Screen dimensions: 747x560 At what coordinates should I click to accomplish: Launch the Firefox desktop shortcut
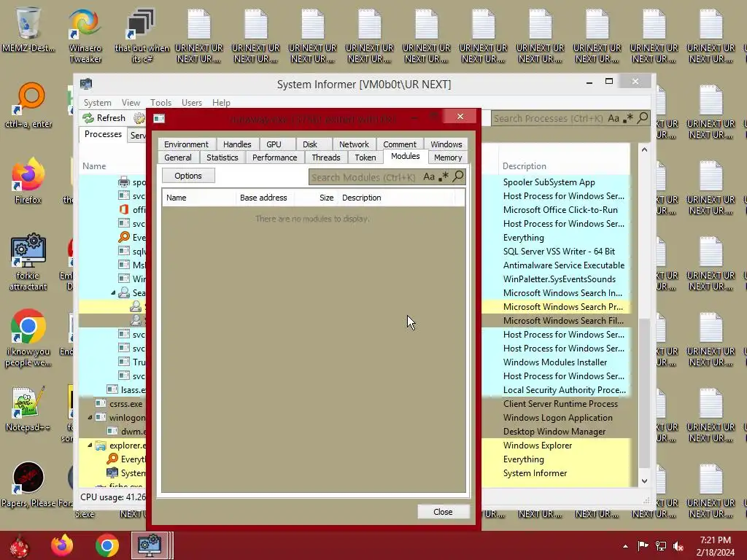tap(28, 181)
